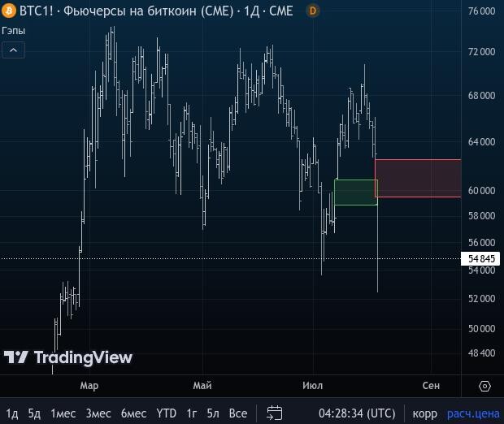Select the YTD time range

[x=166, y=413]
